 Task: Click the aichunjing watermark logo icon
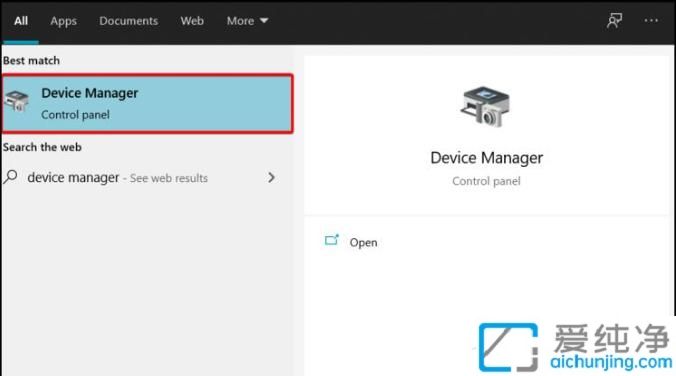(x=509, y=347)
